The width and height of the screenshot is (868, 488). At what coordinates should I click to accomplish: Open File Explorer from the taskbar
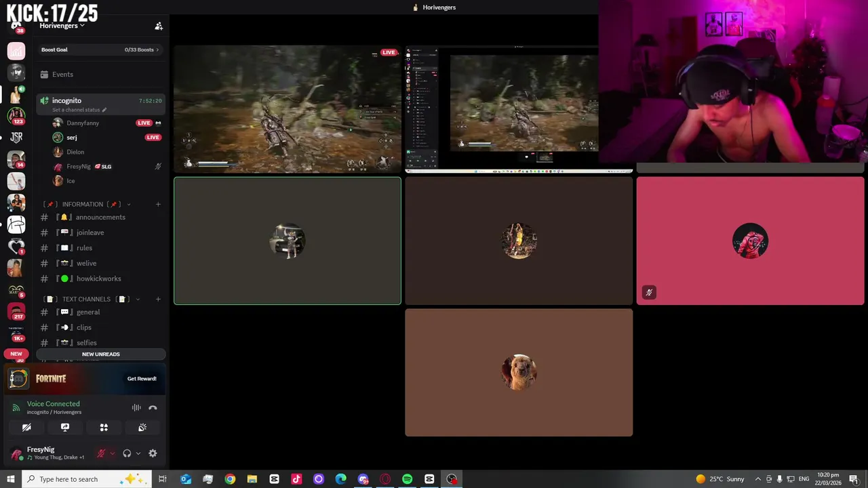pyautogui.click(x=252, y=479)
